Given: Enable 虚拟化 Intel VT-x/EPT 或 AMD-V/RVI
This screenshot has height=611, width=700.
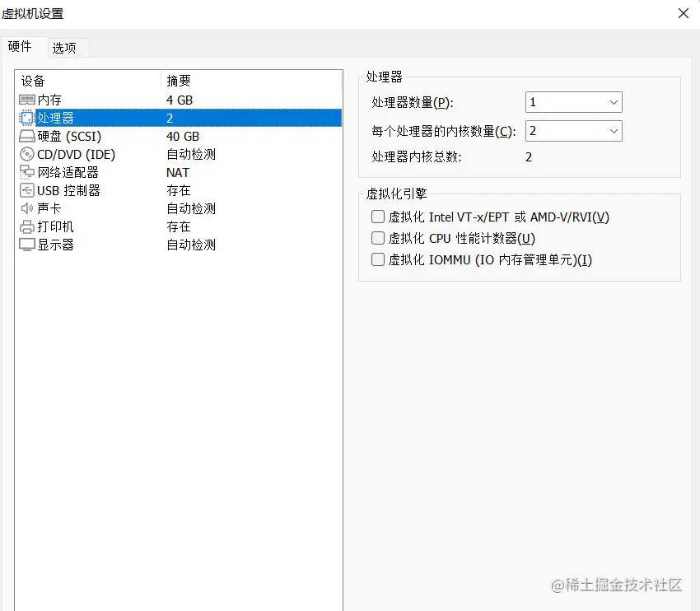Looking at the screenshot, I should [377, 217].
